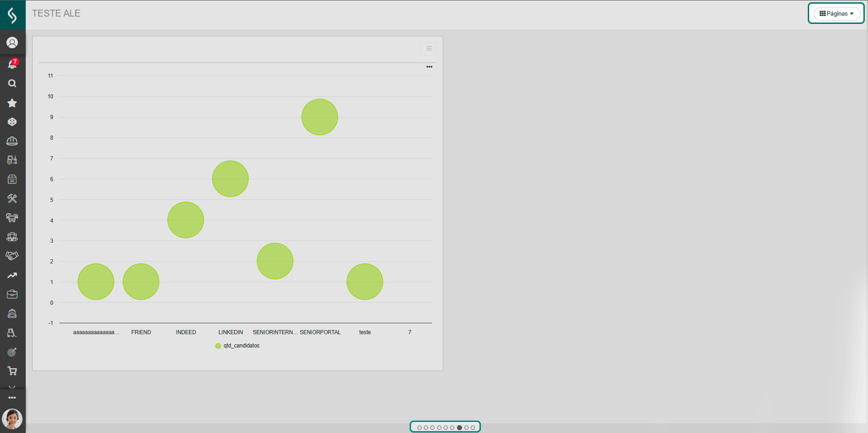Open the people group module icon
Screen dimensions: 868x433
12,237
